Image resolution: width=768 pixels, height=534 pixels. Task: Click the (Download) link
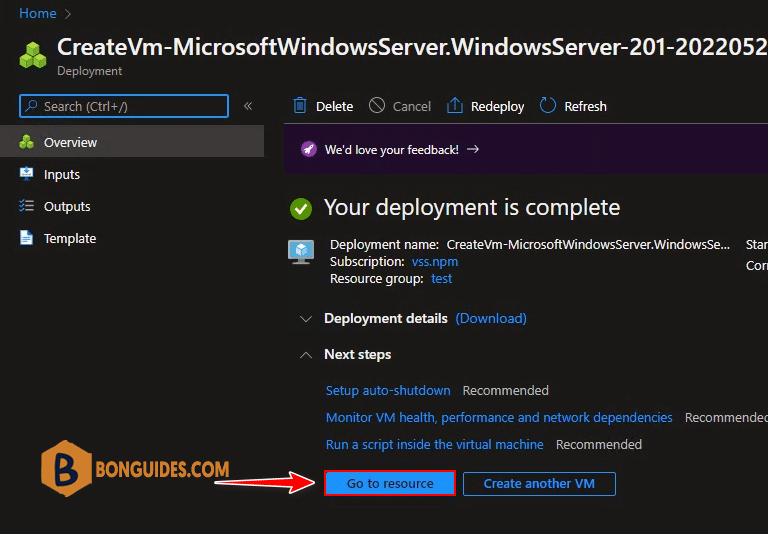pyautogui.click(x=491, y=318)
